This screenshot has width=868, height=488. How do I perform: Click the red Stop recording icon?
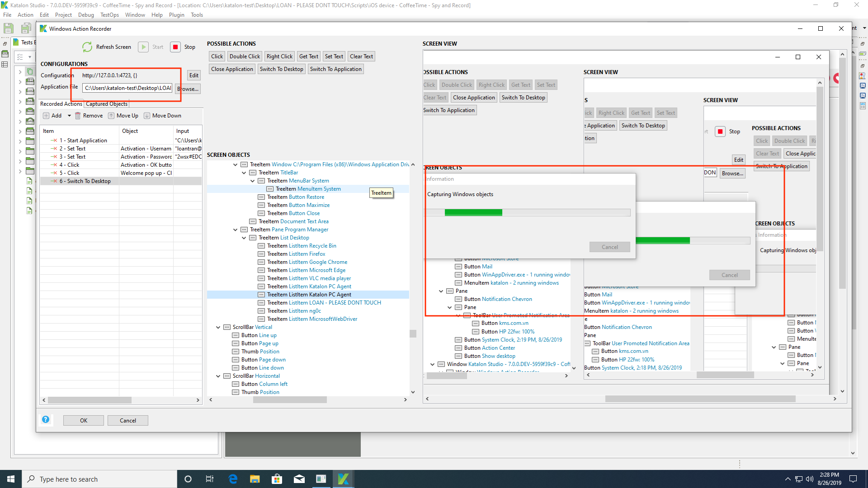click(x=175, y=47)
